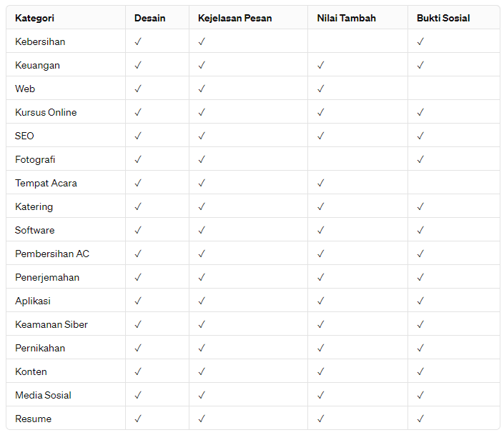Click the Desain checkmark in Katering row
Image resolution: width=504 pixels, height=435 pixels.
tap(138, 206)
